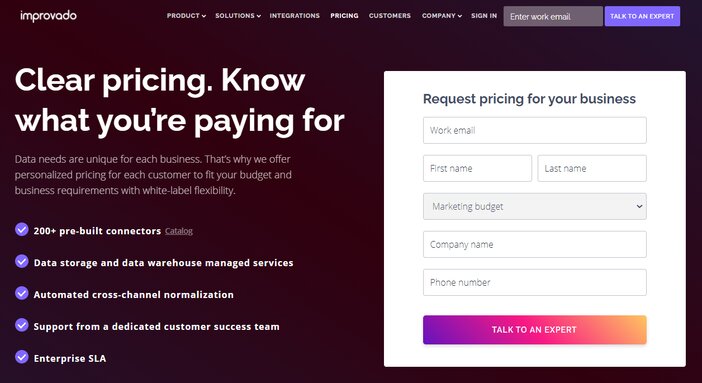This screenshot has height=383, width=702.
Task: Click checkmark icon next to dedicated customer support
Action: [21, 325]
